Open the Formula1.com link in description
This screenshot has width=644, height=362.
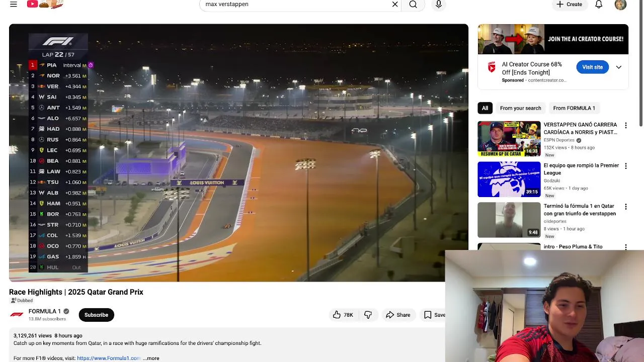[x=109, y=358]
